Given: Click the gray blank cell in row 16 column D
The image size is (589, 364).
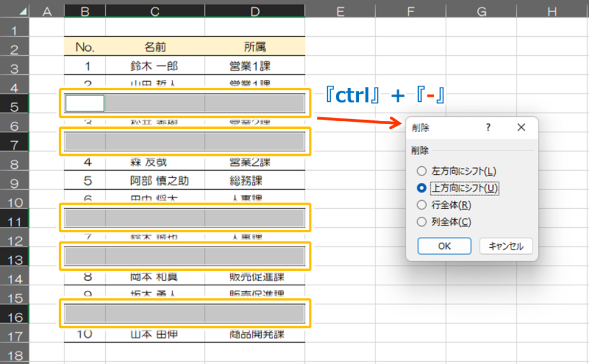Looking at the screenshot, I should pos(255,313).
